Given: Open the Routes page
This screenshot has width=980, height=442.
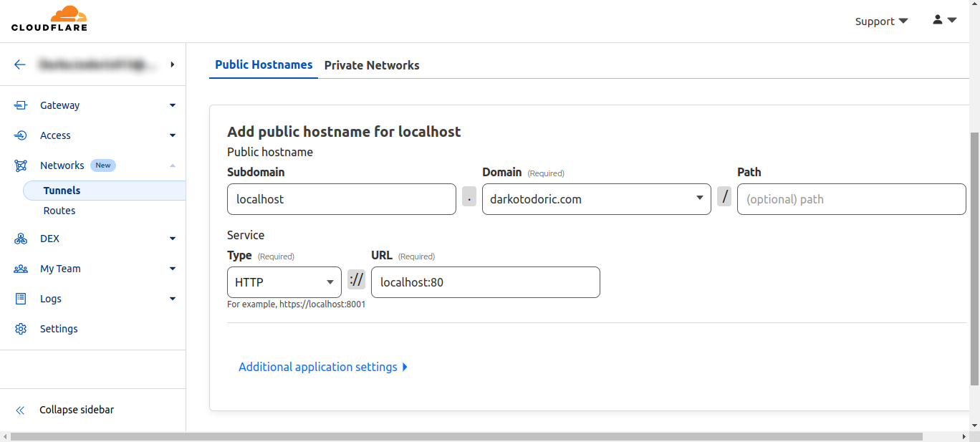Looking at the screenshot, I should click(59, 211).
